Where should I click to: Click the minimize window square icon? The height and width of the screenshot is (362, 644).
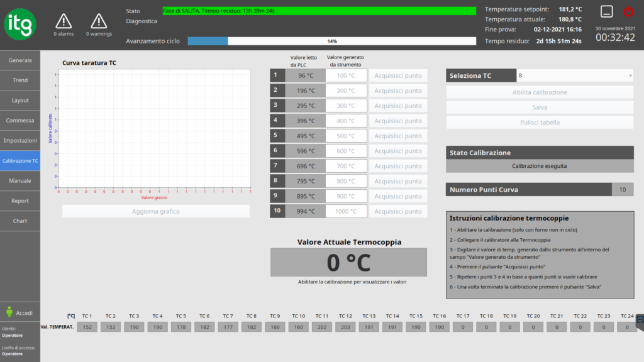point(607,11)
